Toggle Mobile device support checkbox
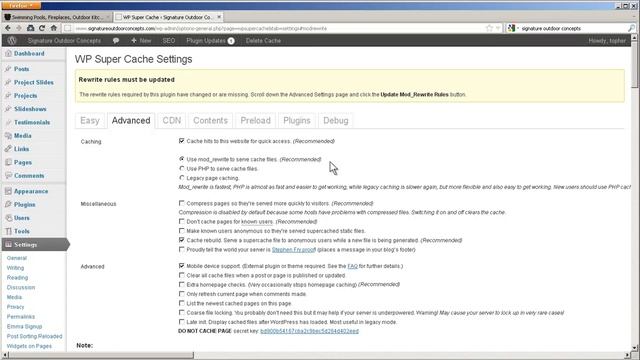 click(182, 266)
